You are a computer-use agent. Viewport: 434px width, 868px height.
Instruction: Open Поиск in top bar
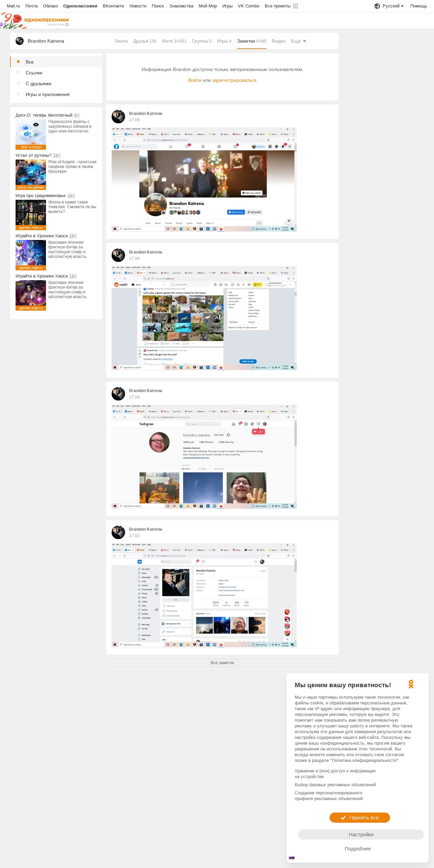click(158, 6)
